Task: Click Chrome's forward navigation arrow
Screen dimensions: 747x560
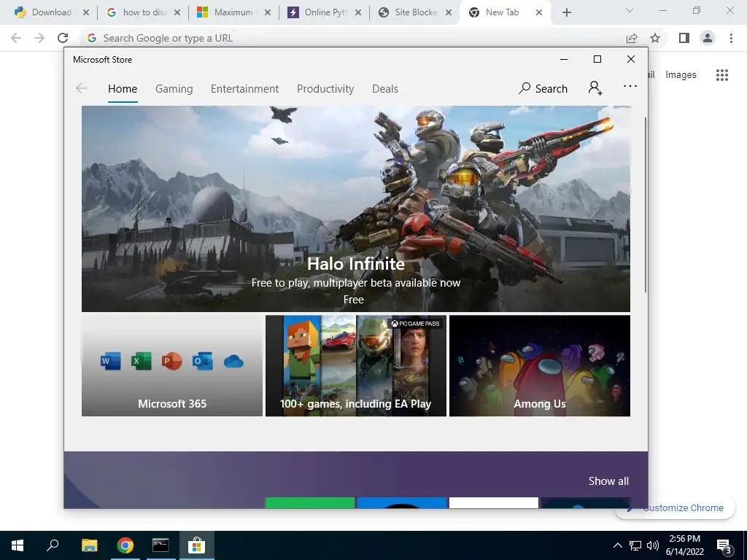Action: click(39, 38)
